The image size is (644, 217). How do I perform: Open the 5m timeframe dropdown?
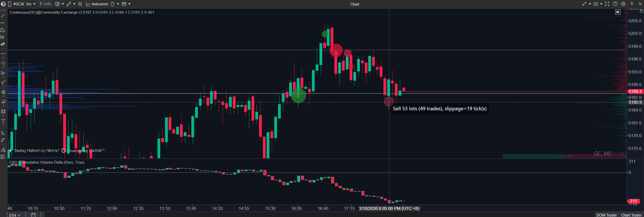coord(31,4)
